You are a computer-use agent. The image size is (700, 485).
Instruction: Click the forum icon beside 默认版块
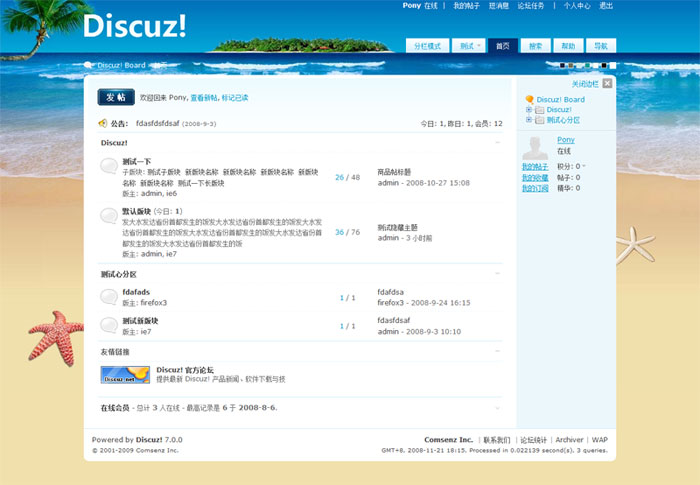pos(108,216)
